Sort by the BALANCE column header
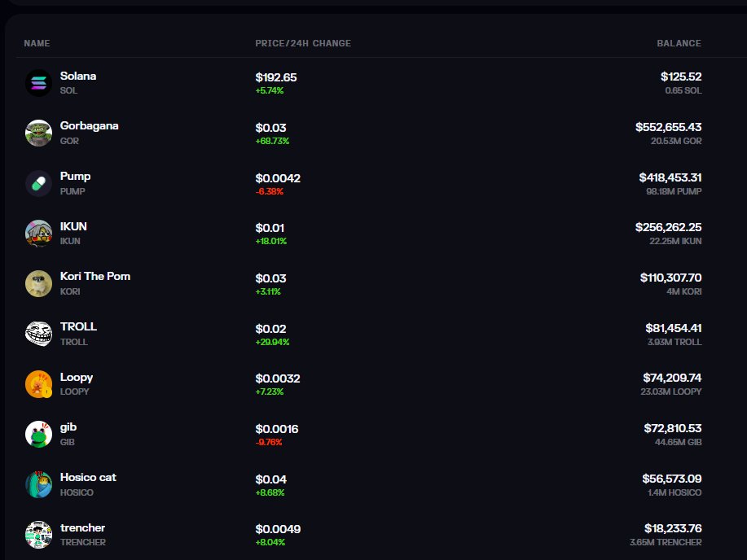This screenshot has height=560, width=747. click(x=679, y=43)
